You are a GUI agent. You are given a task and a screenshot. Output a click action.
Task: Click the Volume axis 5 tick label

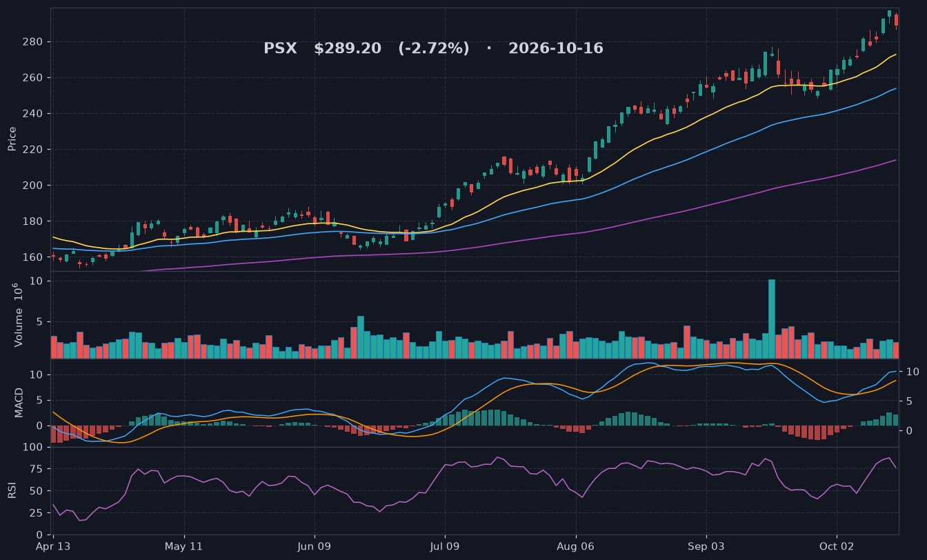[41, 322]
